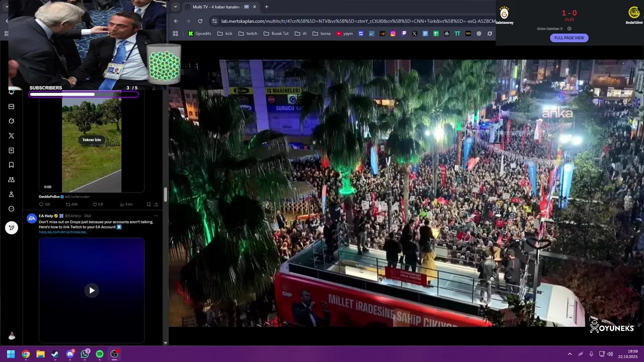This screenshot has height=362, width=644.
Task: Open a new Chrome tab
Action: [267, 7]
